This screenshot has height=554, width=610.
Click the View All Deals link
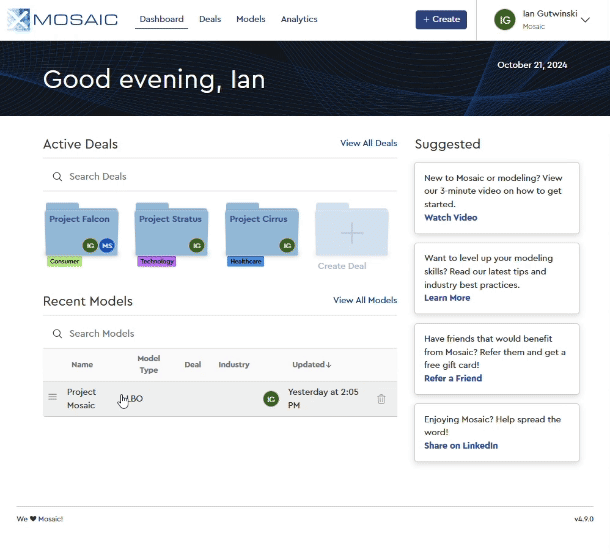[x=368, y=143]
